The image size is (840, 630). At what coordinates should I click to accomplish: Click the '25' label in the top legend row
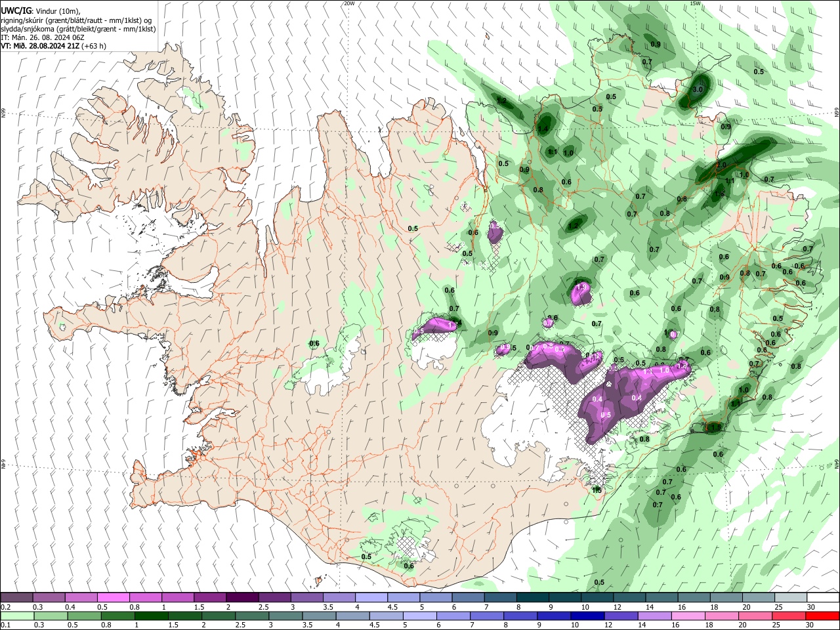tap(778, 607)
